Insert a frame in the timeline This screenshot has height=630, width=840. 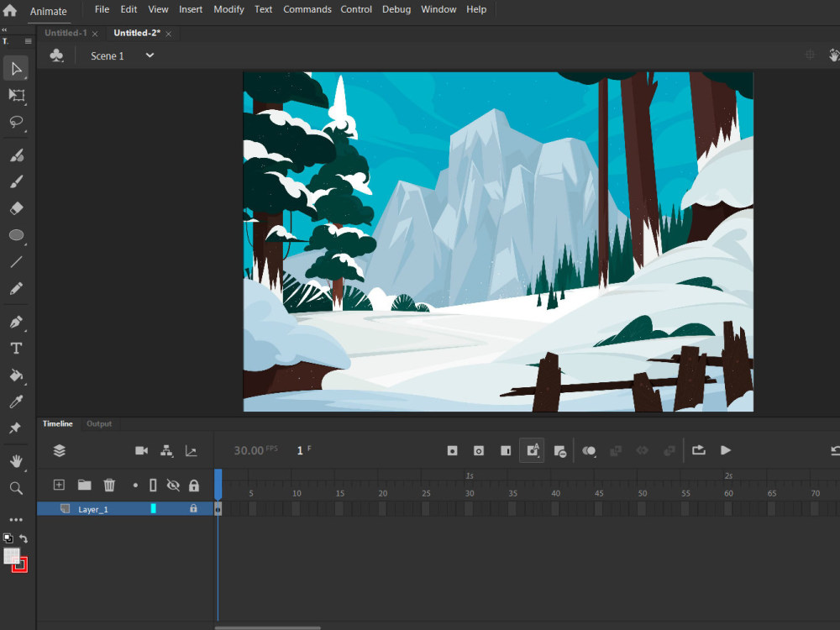(x=505, y=450)
